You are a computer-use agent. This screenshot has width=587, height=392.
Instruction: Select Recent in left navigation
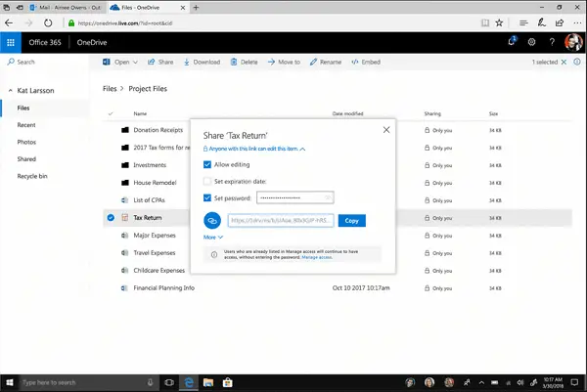point(26,125)
